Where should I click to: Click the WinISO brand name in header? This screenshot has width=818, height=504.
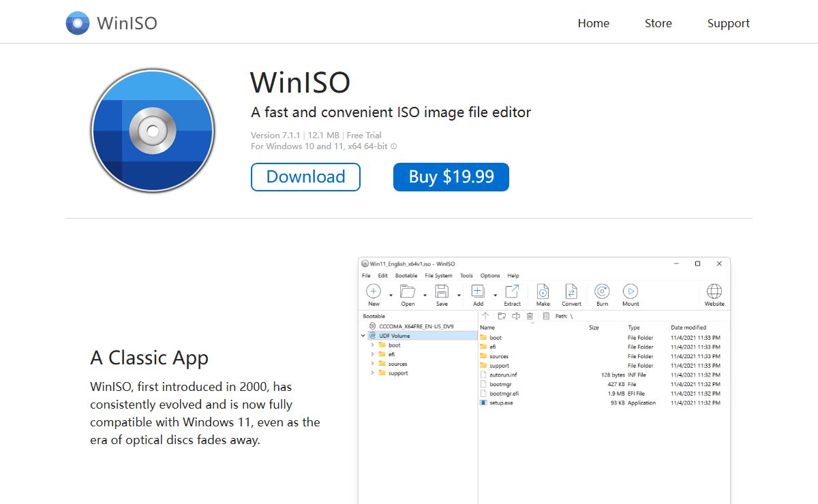[x=127, y=23]
